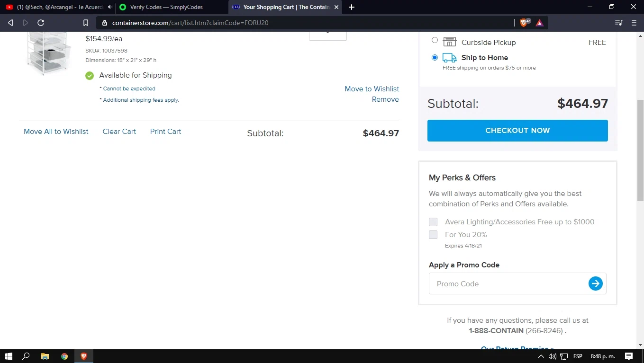Check the Avera Lighting/Accessories Free offer box

point(433,222)
